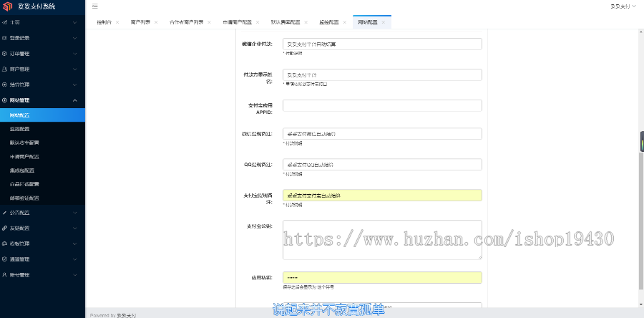The height and width of the screenshot is (318, 644).
Task: Switch to the 申请商户配置 tab
Action: pyautogui.click(x=237, y=23)
